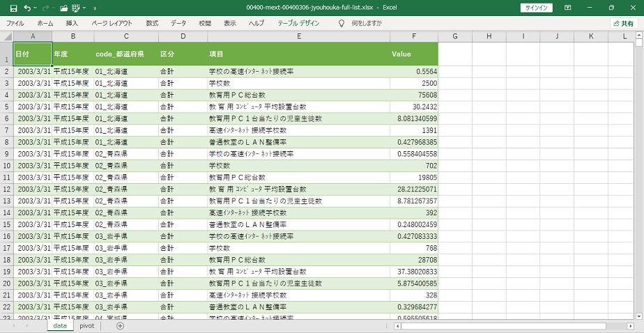The image size is (644, 333).
Task: Expand the Undo history dropdown arrow
Action: [36, 8]
